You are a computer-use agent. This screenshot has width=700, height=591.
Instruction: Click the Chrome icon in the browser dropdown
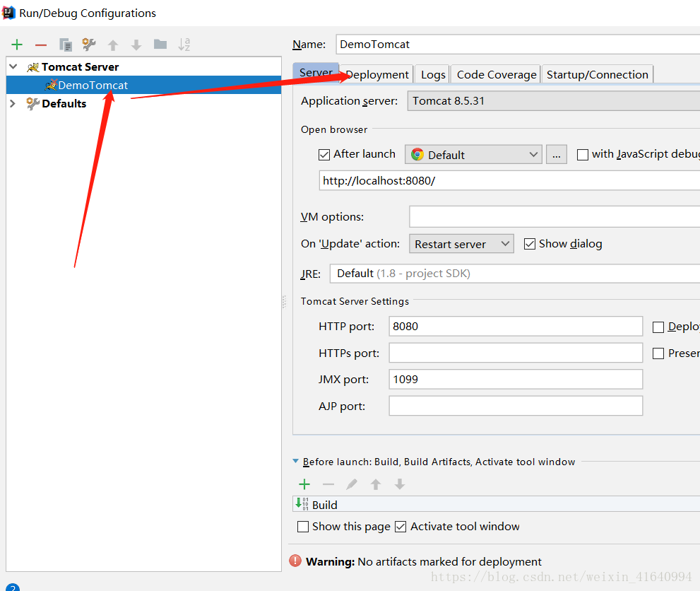pyautogui.click(x=417, y=155)
